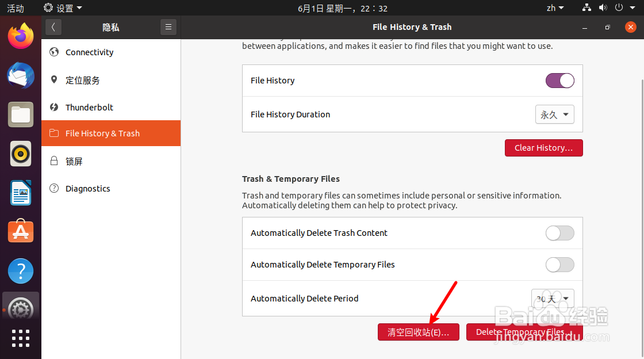Open the hamburger menu in the sidebar header
Image resolution: width=644 pixels, height=359 pixels.
coord(168,27)
